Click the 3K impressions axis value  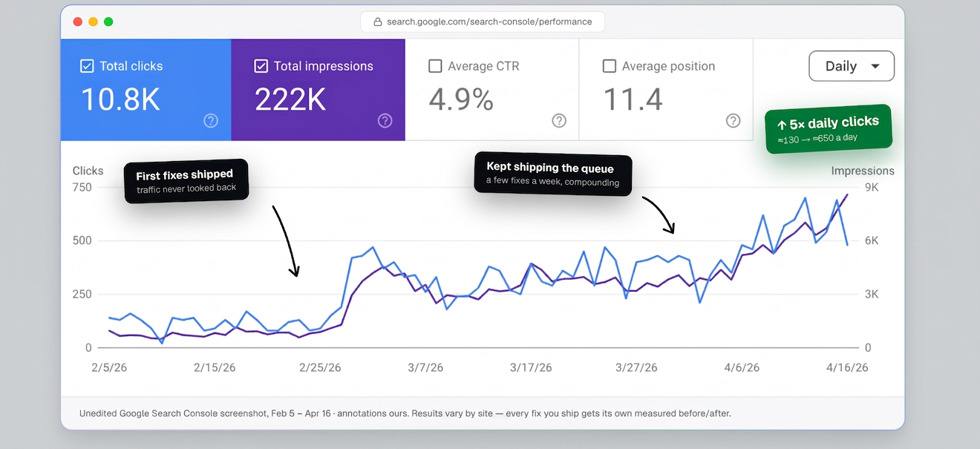871,294
